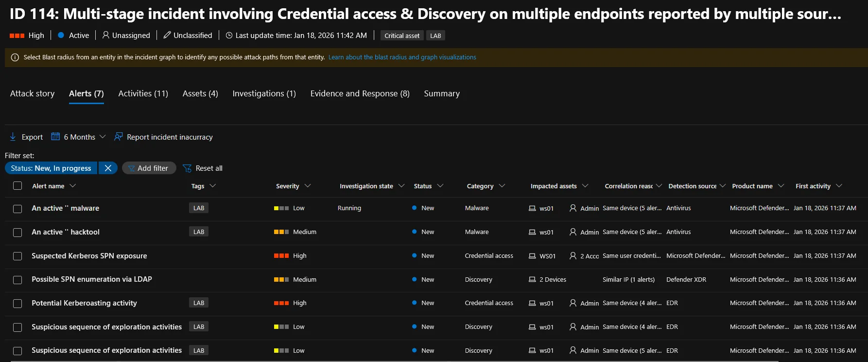
Task: Switch to the Attack story tab
Action: [x=32, y=93]
